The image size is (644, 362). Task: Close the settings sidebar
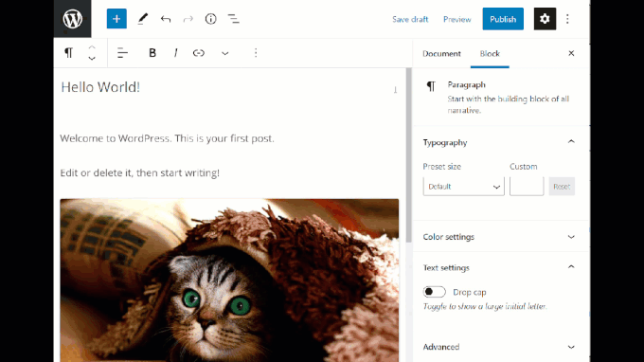click(x=571, y=53)
